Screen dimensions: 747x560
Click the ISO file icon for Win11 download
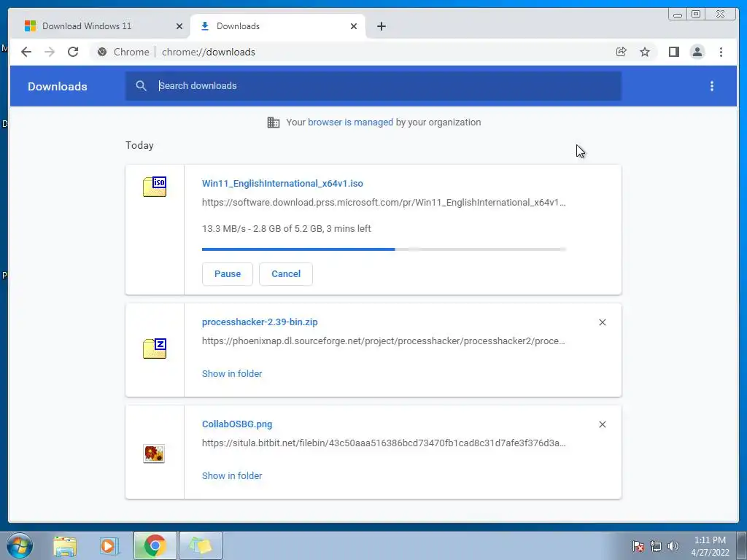coord(155,186)
